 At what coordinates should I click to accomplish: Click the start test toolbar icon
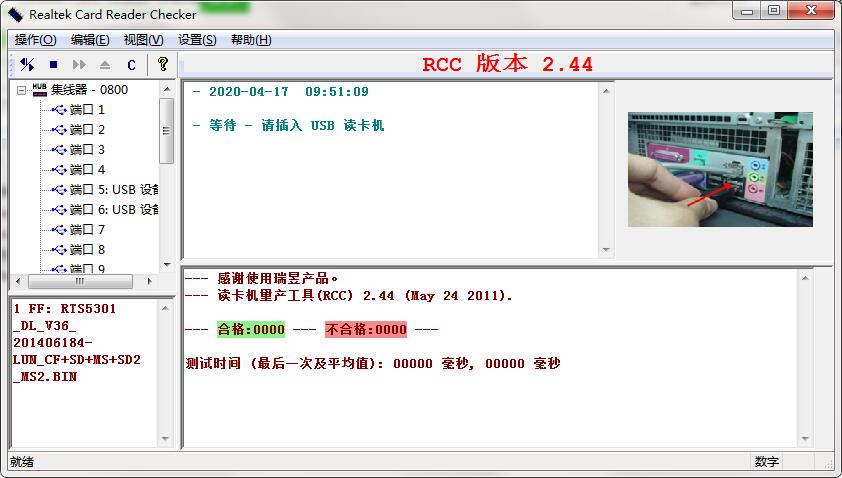(x=27, y=64)
